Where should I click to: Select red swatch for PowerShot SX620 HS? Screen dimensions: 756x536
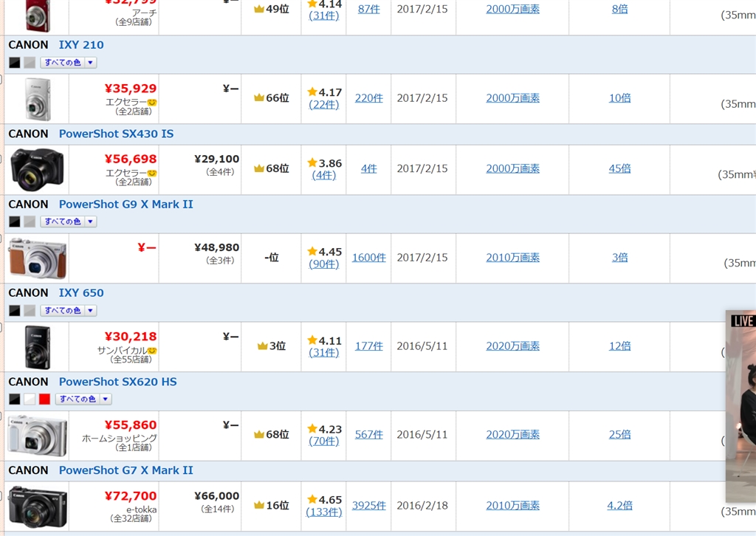coord(45,399)
